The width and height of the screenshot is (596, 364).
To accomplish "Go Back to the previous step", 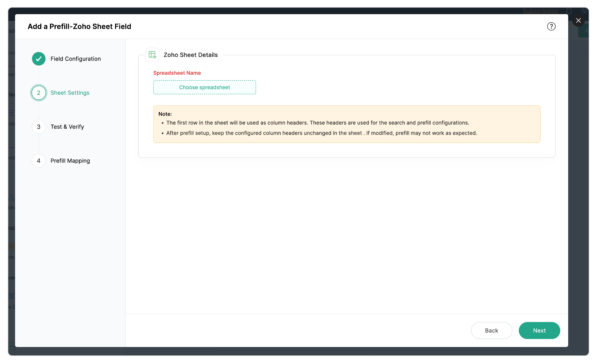I will (492, 330).
